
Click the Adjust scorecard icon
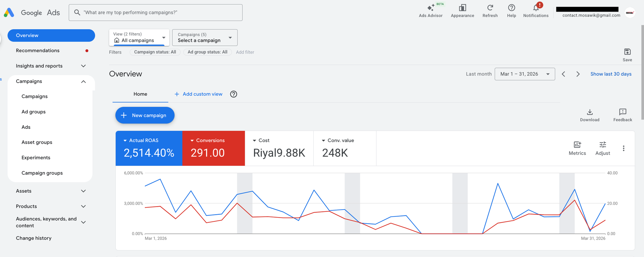click(x=602, y=145)
